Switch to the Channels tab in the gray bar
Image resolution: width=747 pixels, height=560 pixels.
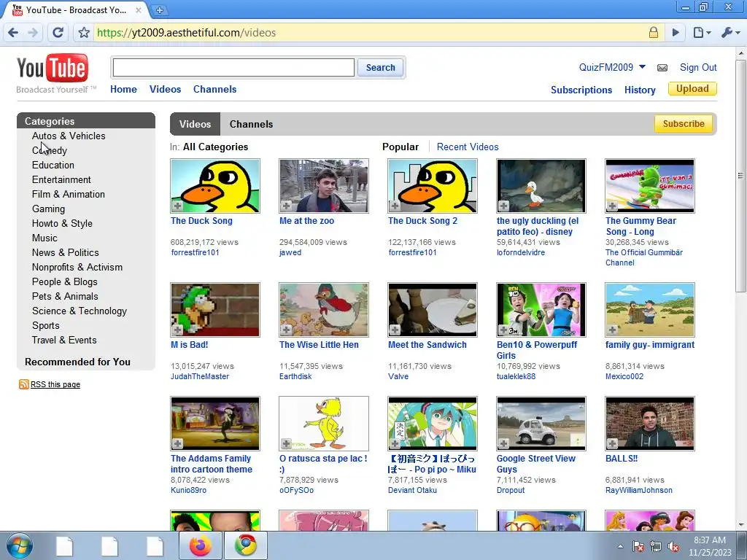[251, 124]
